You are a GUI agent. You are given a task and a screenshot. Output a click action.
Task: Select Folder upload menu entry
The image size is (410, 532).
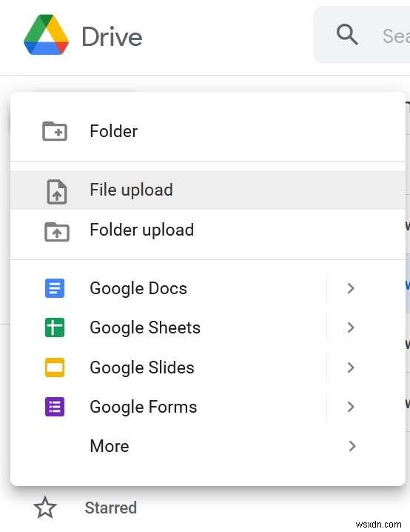coord(208,230)
